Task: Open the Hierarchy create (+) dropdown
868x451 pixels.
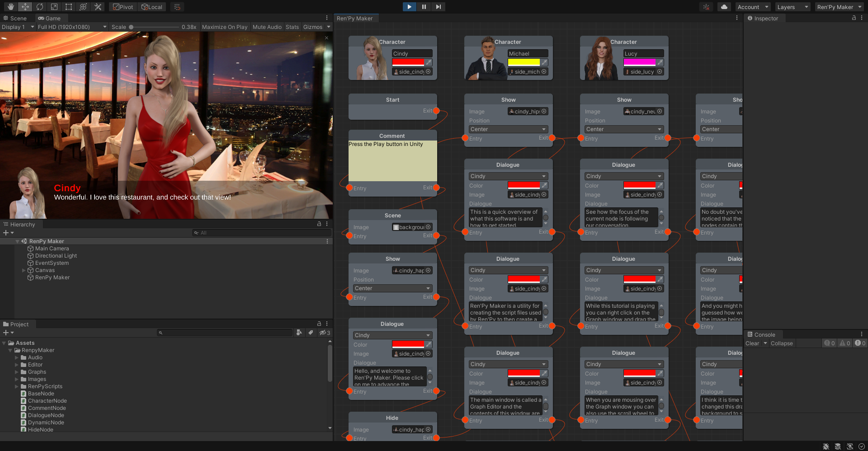Action: (x=9, y=233)
